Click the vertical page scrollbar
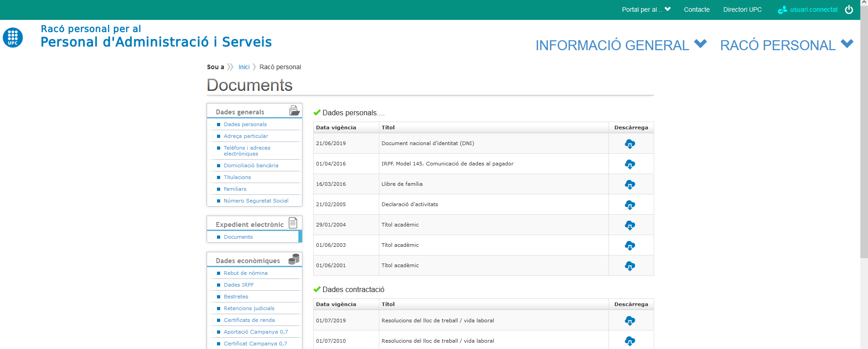This screenshot has height=349, width=868. pos(864,136)
